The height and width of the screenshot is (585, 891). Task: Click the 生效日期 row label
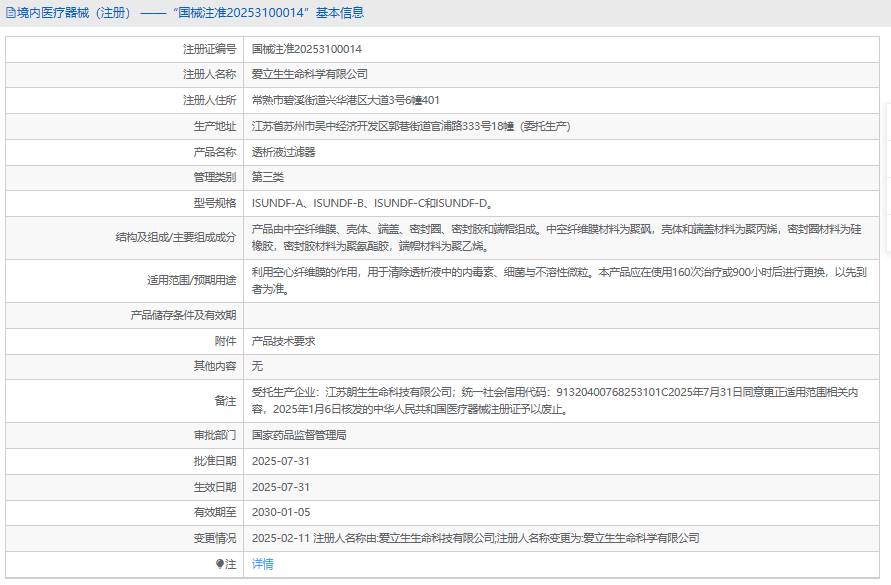214,487
